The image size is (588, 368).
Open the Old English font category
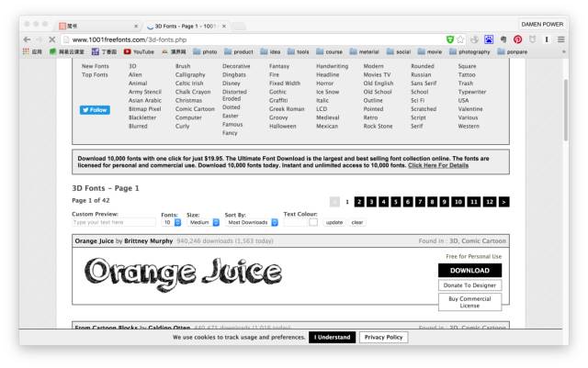coord(379,84)
